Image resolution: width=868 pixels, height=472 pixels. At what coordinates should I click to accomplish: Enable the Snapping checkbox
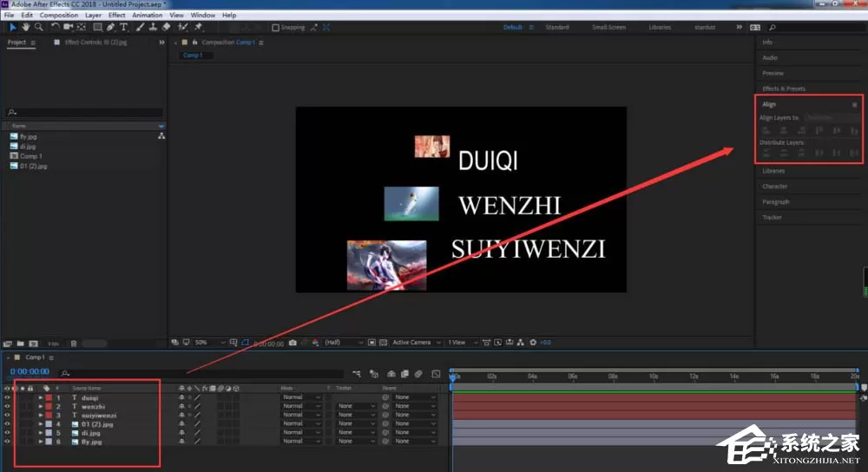point(275,27)
